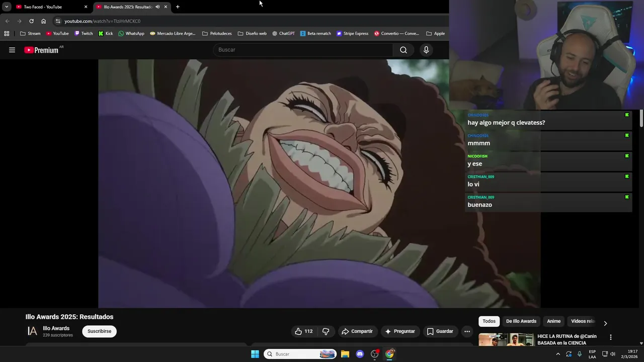Open options menu for HICE LA RUTINA video
Image resolution: width=644 pixels, height=362 pixels.
(611, 337)
